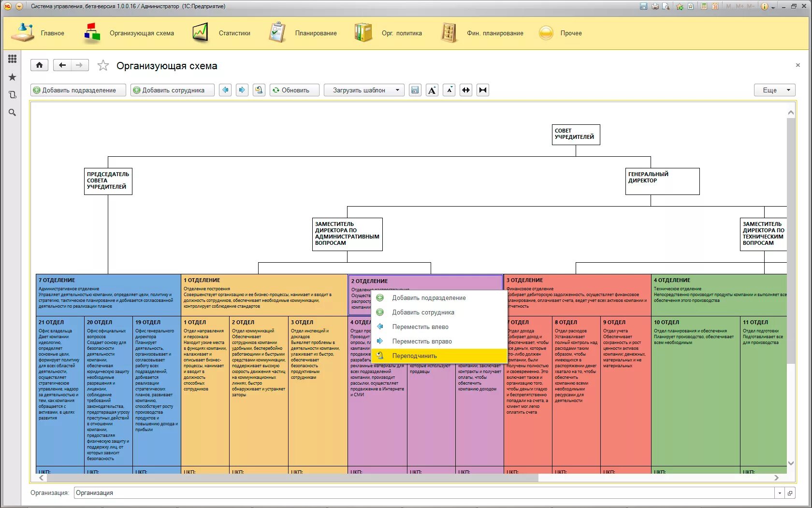The width and height of the screenshot is (812, 508).
Task: Open the history icon in sidebar
Action: tap(13, 95)
